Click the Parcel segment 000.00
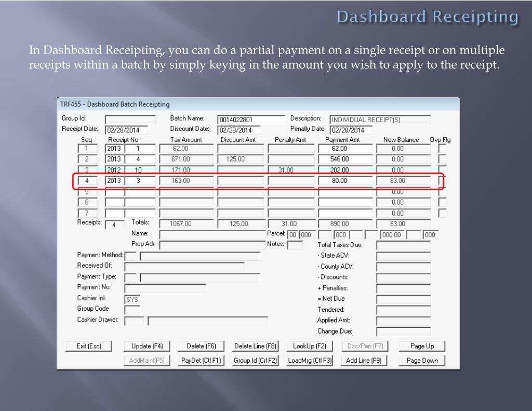 (x=392, y=234)
